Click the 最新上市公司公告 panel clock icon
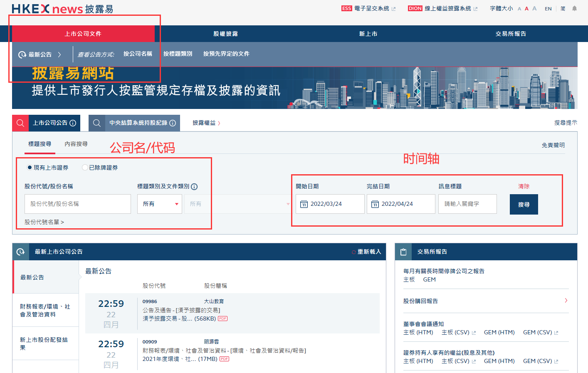This screenshot has width=588, height=373. (x=20, y=252)
